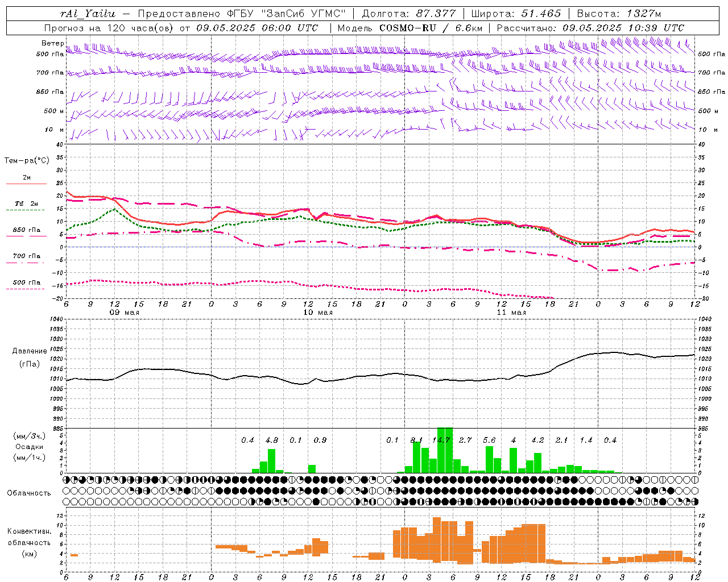Click the station name rAl_Yailu
This screenshot has width=728, height=582.
(x=88, y=14)
